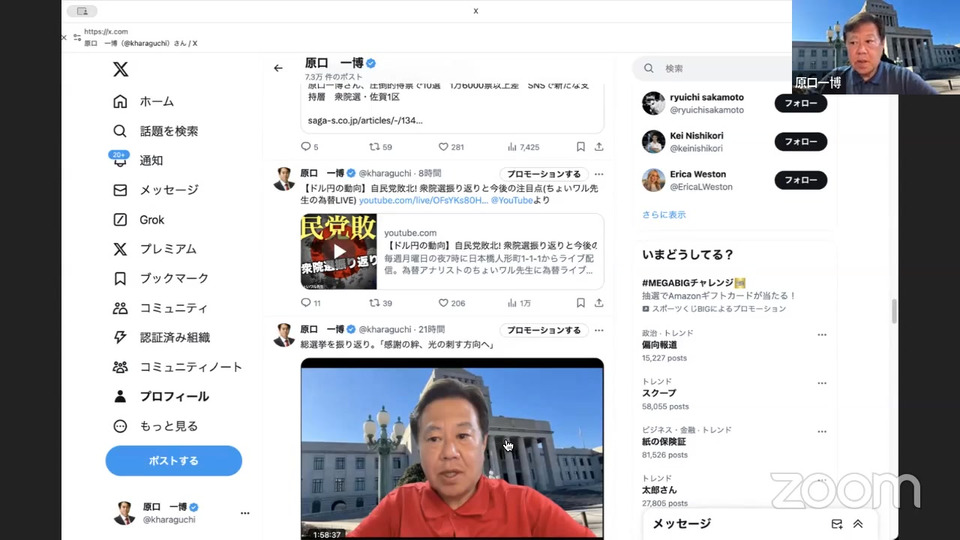Promote (プロモーションする) the 8時間 post
Screen dimensions: 960x540
point(544,174)
